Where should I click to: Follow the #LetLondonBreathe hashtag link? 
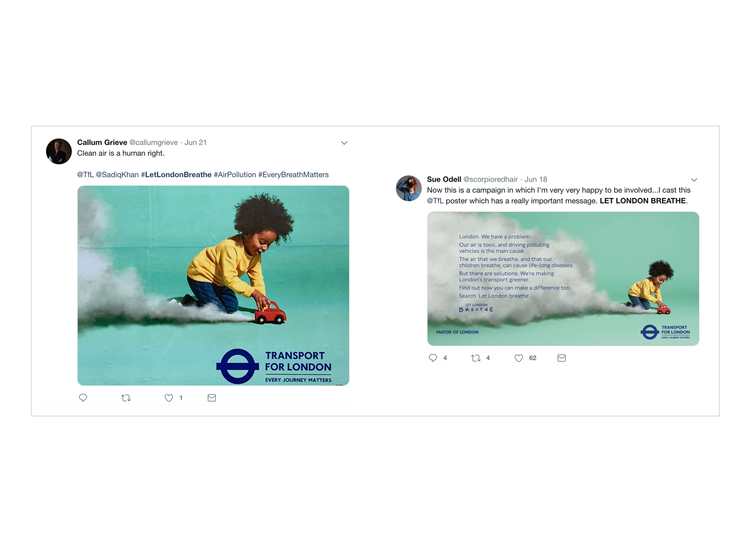(x=176, y=175)
